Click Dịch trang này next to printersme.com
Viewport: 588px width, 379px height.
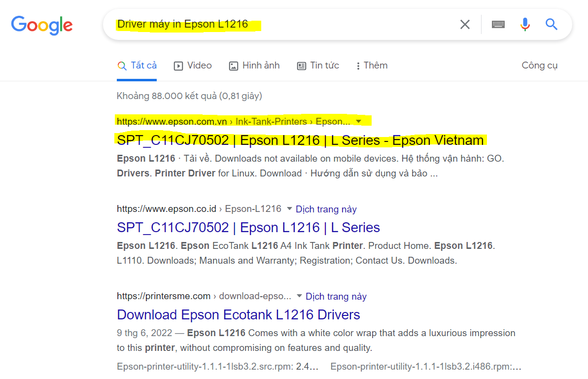pyautogui.click(x=336, y=297)
